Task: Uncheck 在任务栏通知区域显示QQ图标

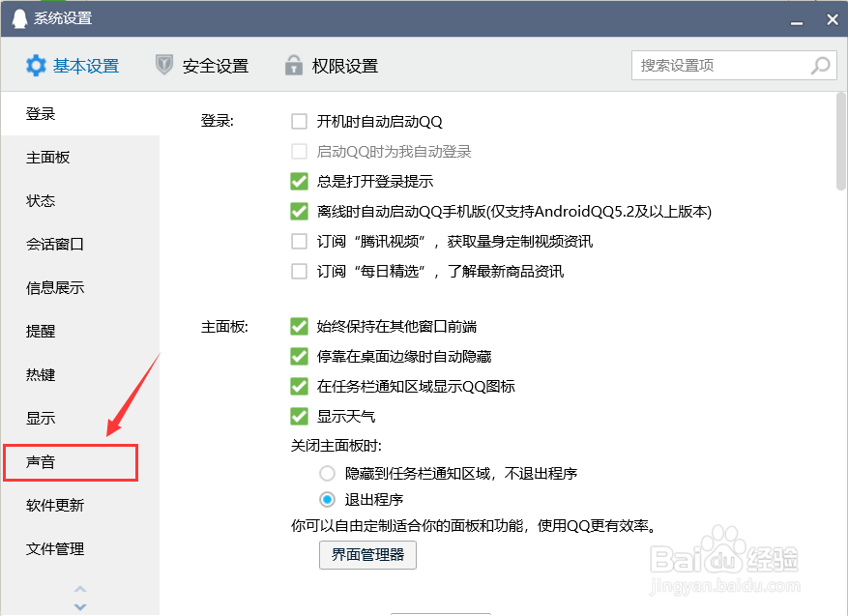Action: [299, 386]
